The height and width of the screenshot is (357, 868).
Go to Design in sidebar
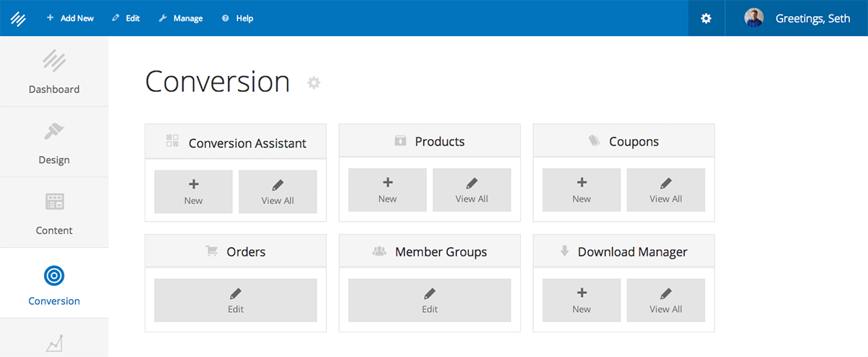coord(54,142)
